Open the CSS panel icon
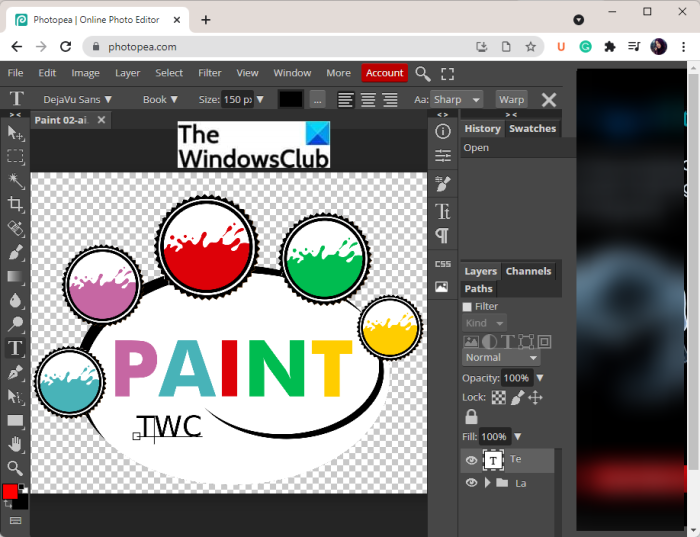This screenshot has width=700, height=537. (x=442, y=264)
